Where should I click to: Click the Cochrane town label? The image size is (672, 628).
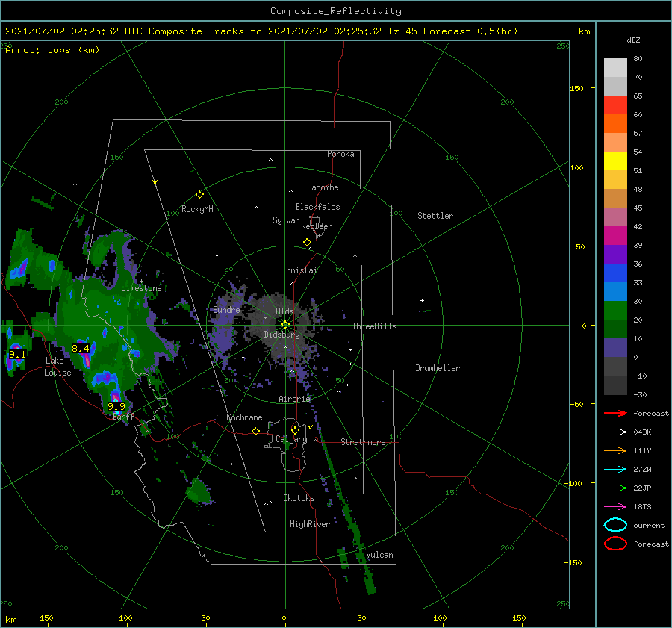coord(244,417)
